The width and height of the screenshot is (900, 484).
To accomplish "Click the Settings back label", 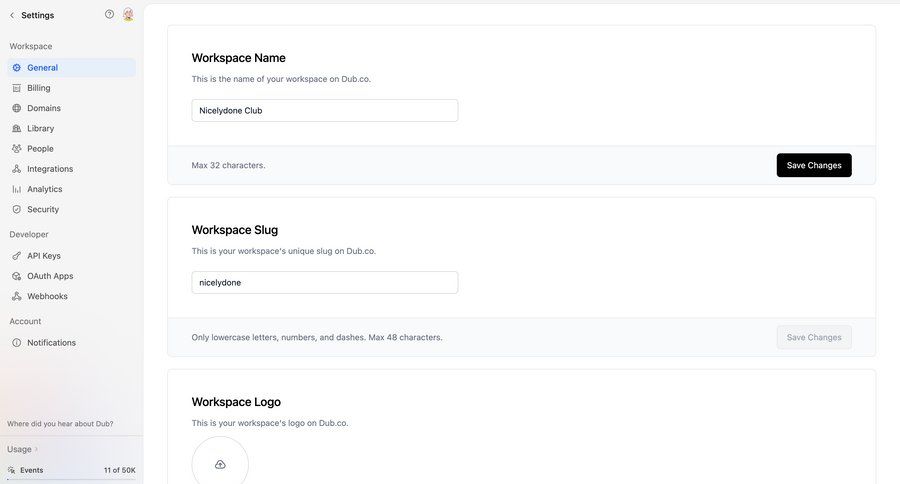I will point(38,16).
